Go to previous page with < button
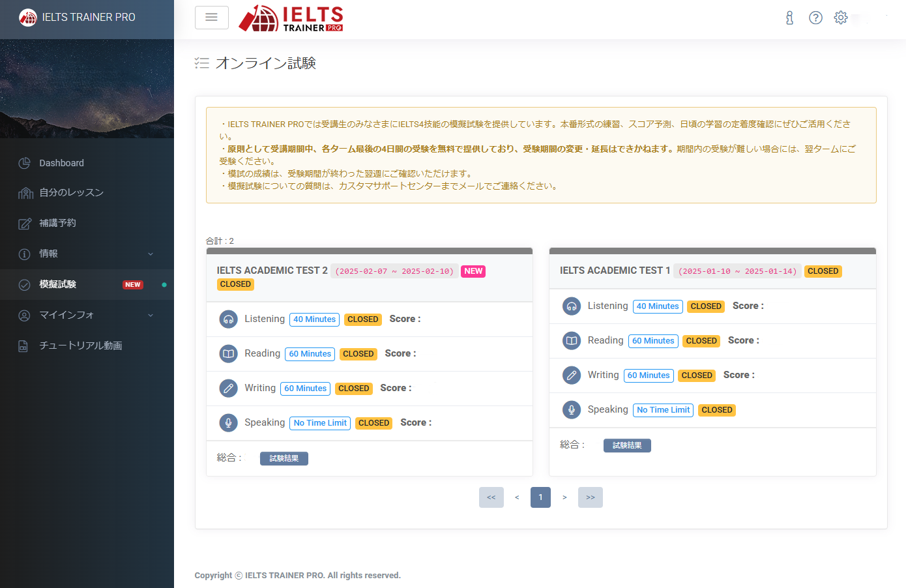The width and height of the screenshot is (906, 588). click(517, 497)
